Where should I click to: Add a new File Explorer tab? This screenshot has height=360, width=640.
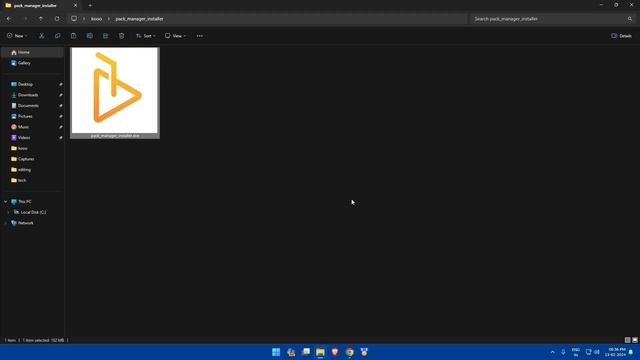(90, 6)
